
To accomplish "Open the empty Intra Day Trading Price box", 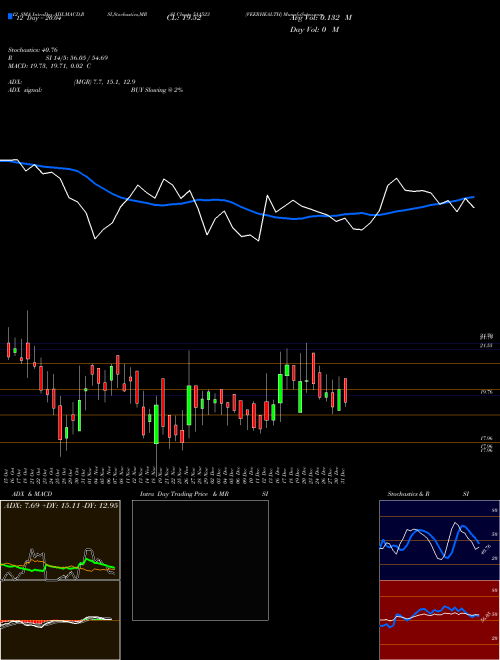I will (200, 560).
